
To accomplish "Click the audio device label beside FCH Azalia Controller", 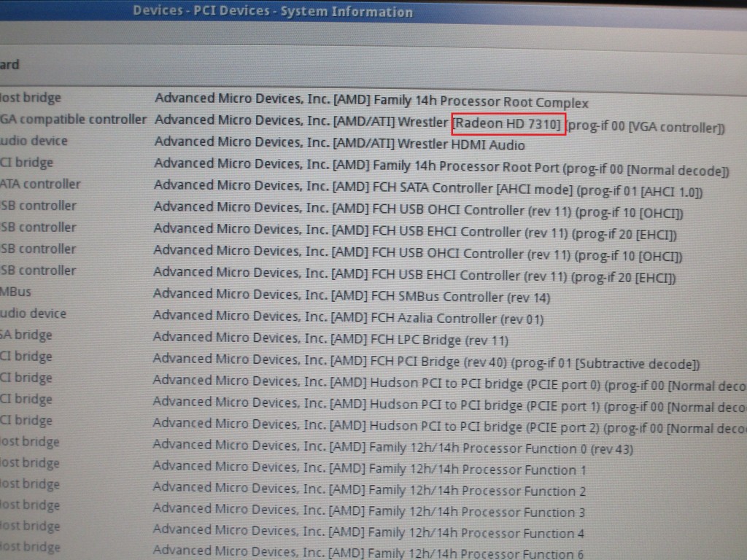I will [x=34, y=314].
